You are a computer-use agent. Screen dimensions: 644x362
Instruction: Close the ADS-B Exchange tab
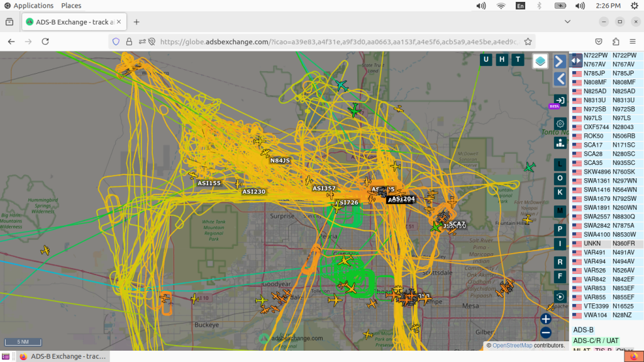(x=119, y=22)
